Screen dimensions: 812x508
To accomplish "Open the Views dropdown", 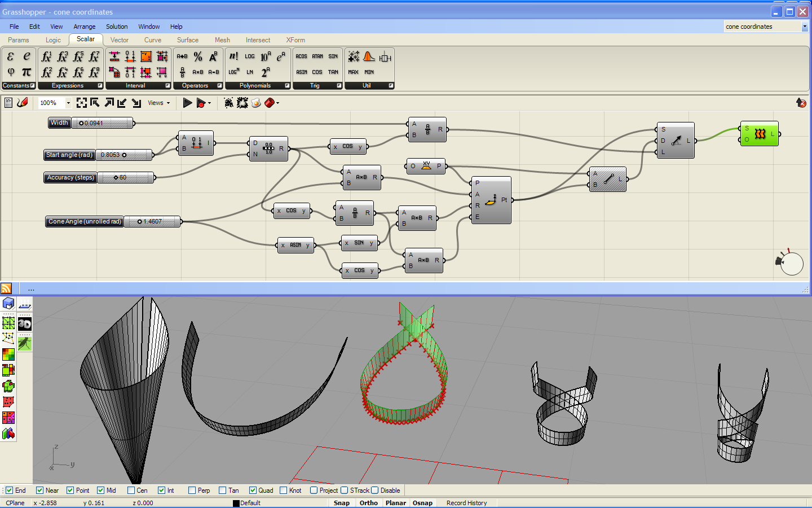I will pyautogui.click(x=158, y=103).
